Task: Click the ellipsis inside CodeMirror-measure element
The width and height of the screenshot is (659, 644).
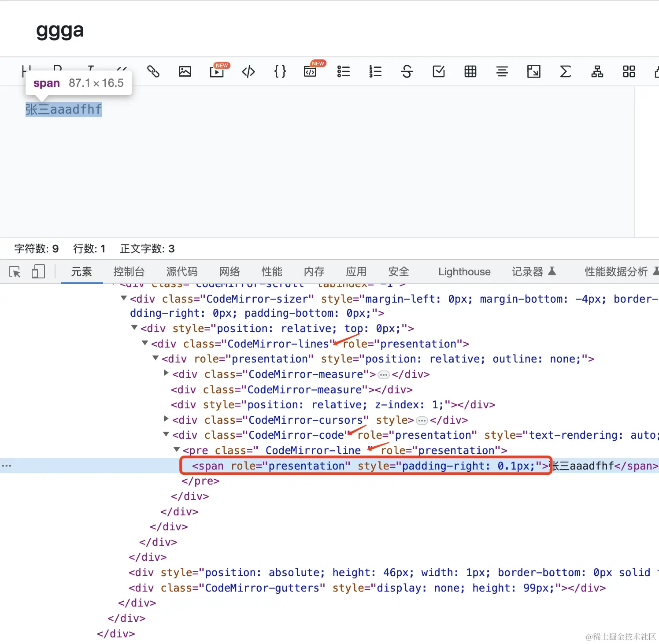Action: (x=384, y=375)
